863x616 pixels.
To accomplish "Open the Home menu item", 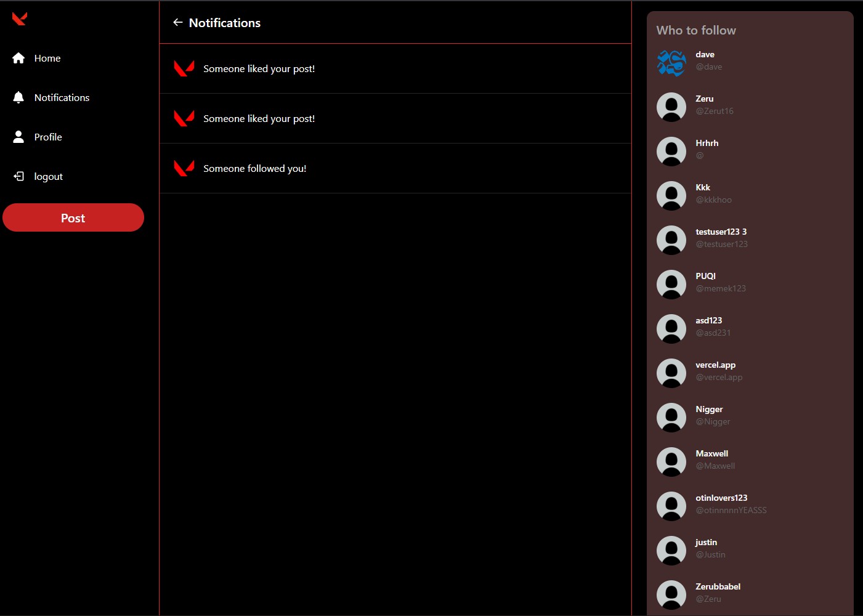I will click(x=47, y=58).
